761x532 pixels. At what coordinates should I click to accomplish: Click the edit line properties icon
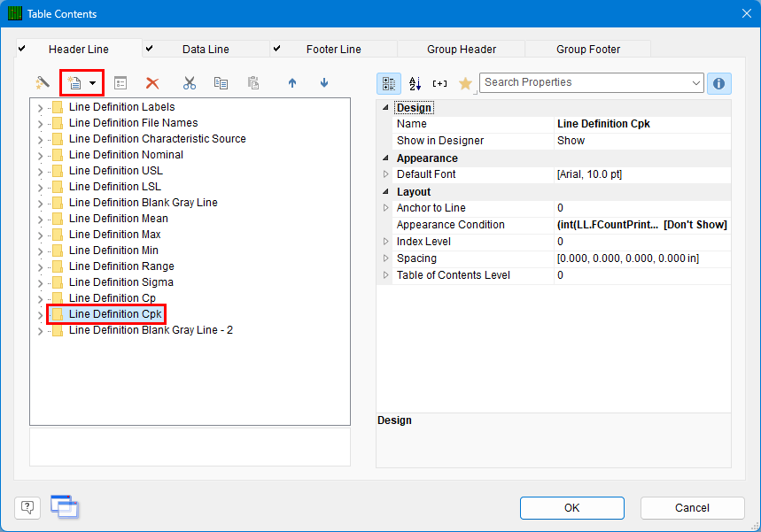(x=120, y=83)
